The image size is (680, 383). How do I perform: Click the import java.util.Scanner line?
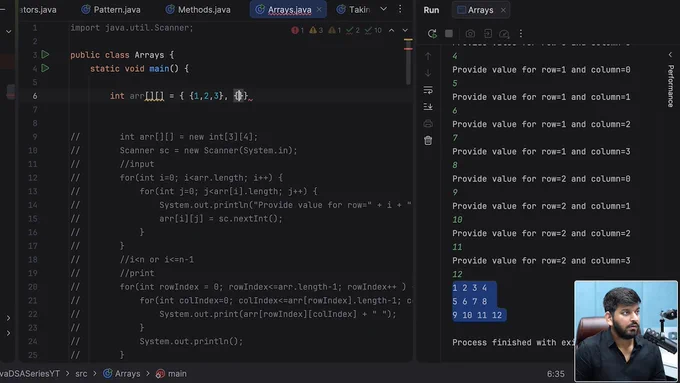(x=132, y=28)
